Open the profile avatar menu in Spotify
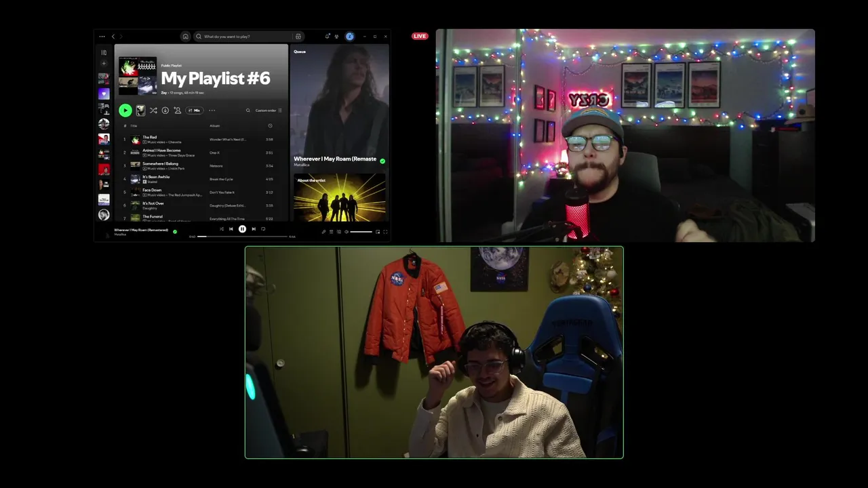This screenshot has width=868, height=488. (x=350, y=37)
